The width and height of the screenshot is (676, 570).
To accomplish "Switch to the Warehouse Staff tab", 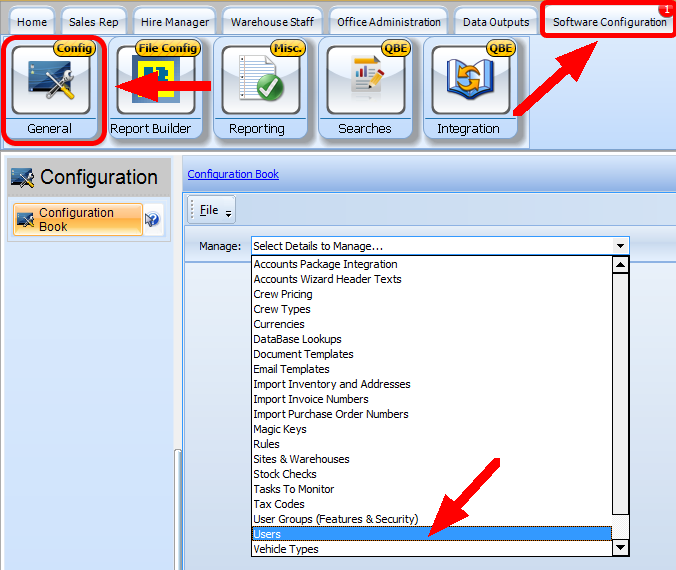I will coord(272,22).
